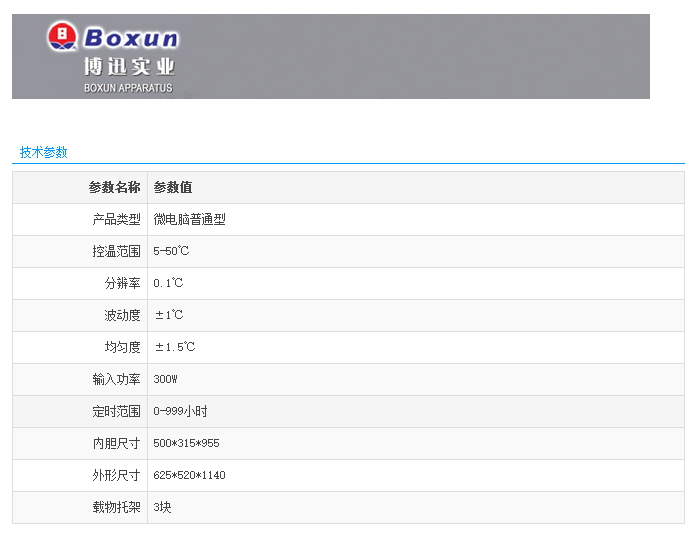Image resolution: width=692 pixels, height=536 pixels.
Task: Click the blue Boxun brand wordmark
Action: 130,39
